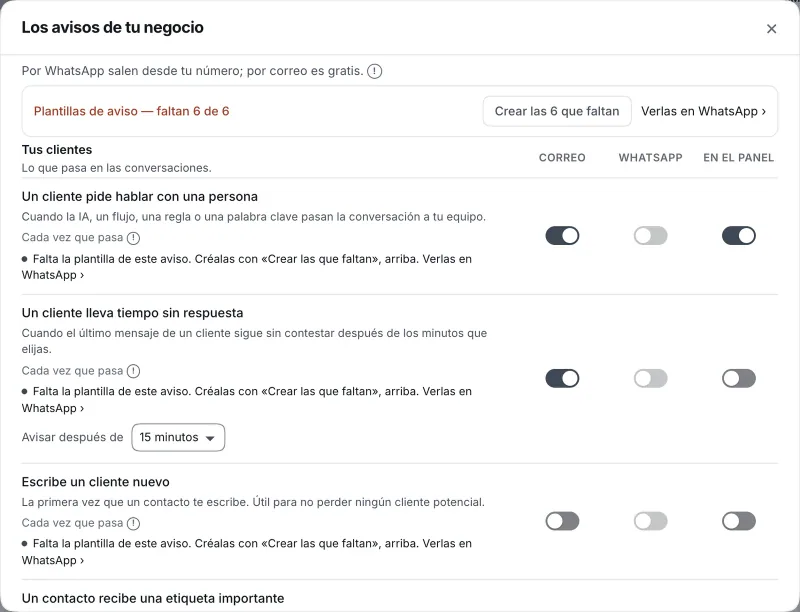The height and width of the screenshot is (612, 800).
Task: Click the 'WHATSAPP' column header
Action: pos(651,158)
